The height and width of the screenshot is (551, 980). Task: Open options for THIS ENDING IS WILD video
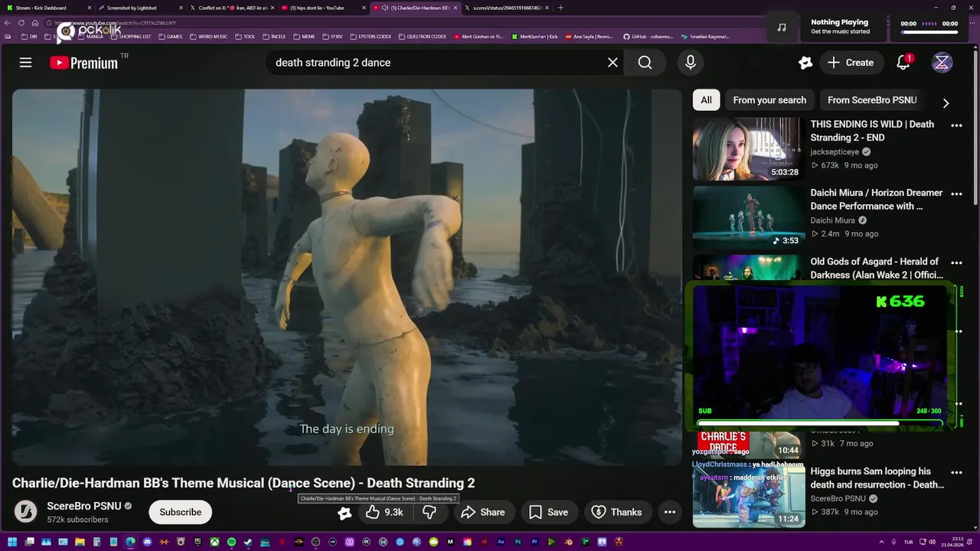[956, 126]
